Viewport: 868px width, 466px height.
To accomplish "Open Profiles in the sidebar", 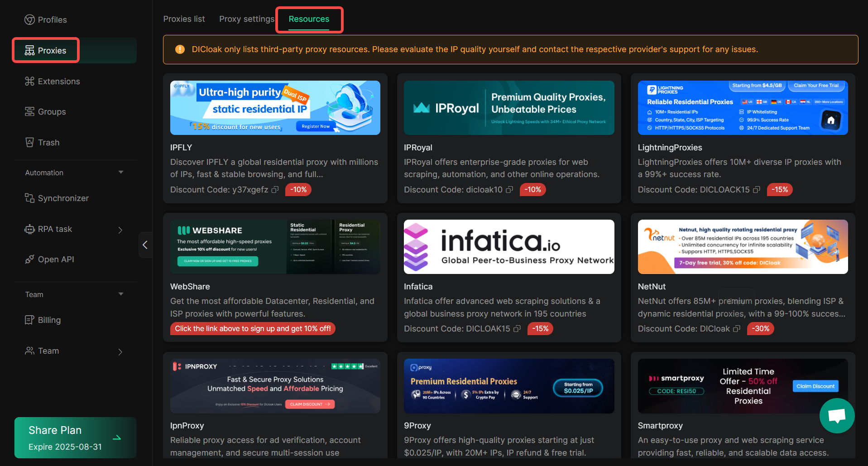I will pos(45,20).
